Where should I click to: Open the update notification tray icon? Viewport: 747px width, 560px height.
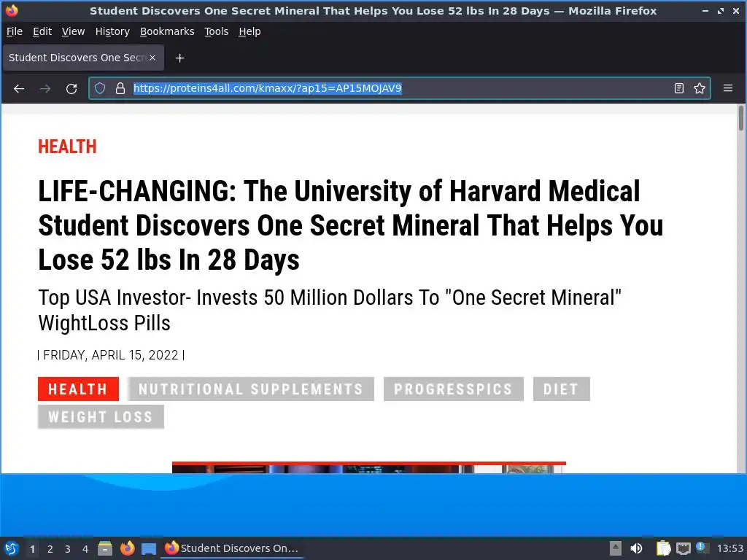pyautogui.click(x=700, y=547)
